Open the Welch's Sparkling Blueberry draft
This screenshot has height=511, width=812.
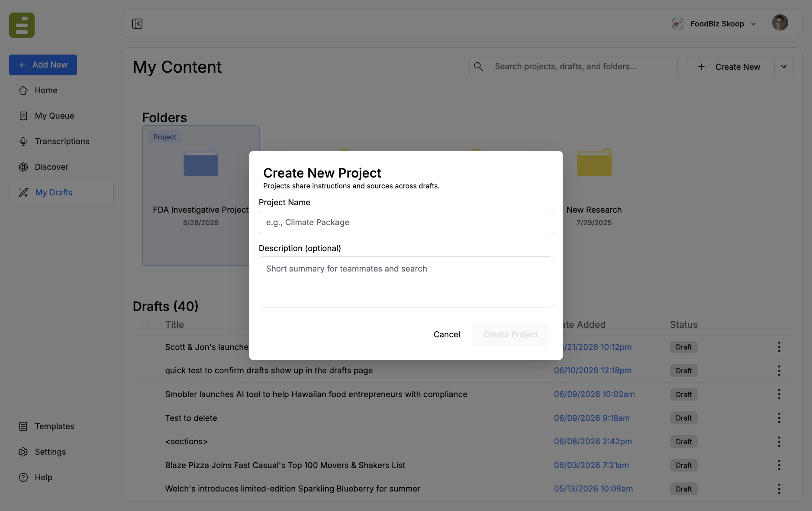pos(293,489)
